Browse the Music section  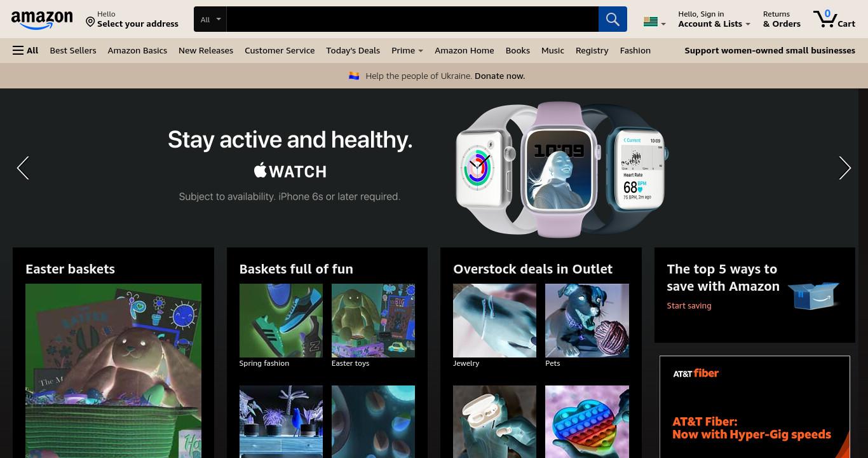coord(553,50)
